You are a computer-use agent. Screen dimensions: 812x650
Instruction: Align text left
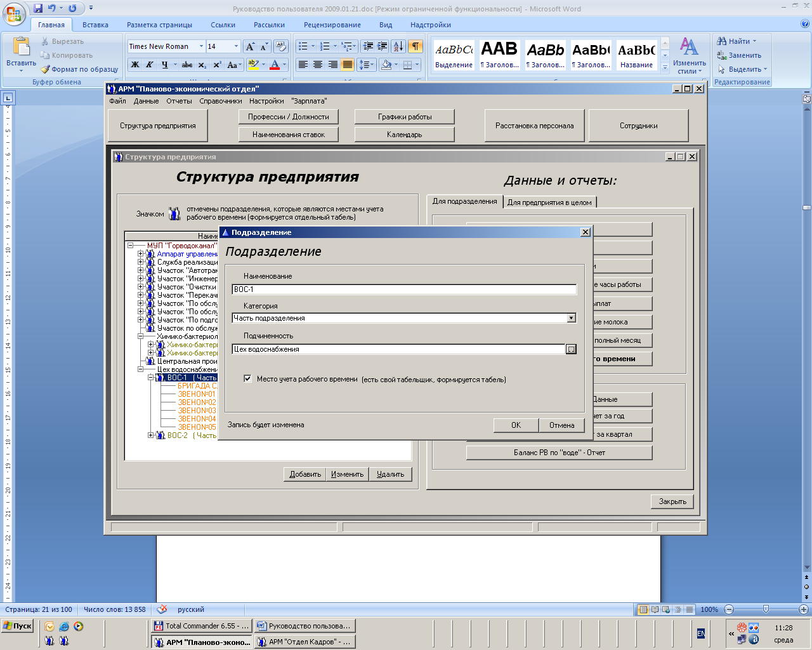(303, 65)
